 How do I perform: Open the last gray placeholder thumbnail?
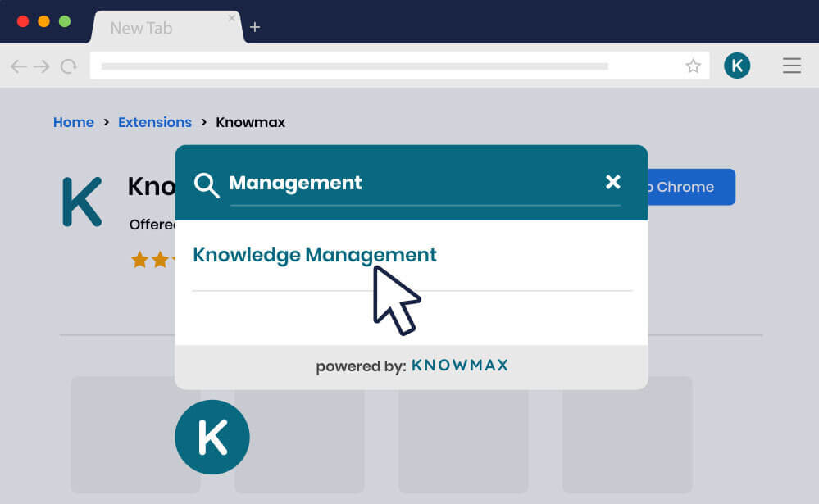[x=627, y=435]
